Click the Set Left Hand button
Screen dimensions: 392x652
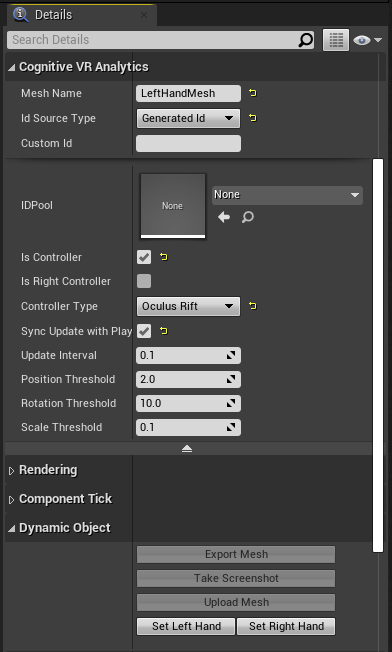[x=186, y=626]
